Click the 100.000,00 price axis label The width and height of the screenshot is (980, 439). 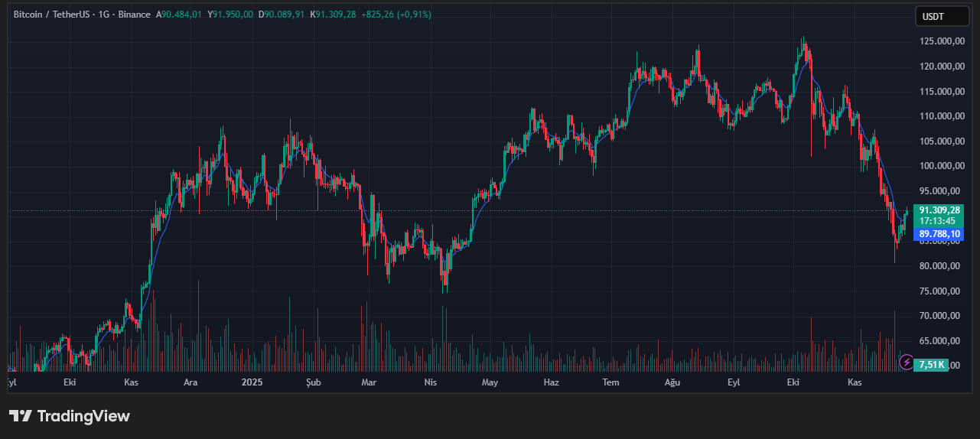click(x=939, y=166)
